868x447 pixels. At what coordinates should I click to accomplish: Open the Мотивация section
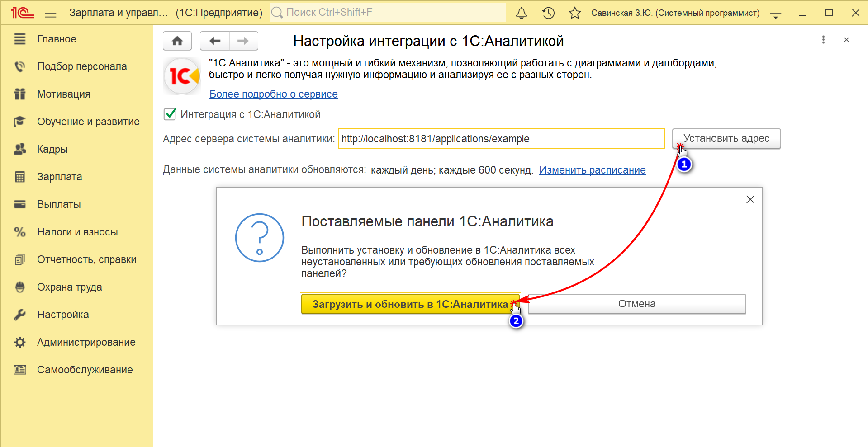click(x=64, y=94)
